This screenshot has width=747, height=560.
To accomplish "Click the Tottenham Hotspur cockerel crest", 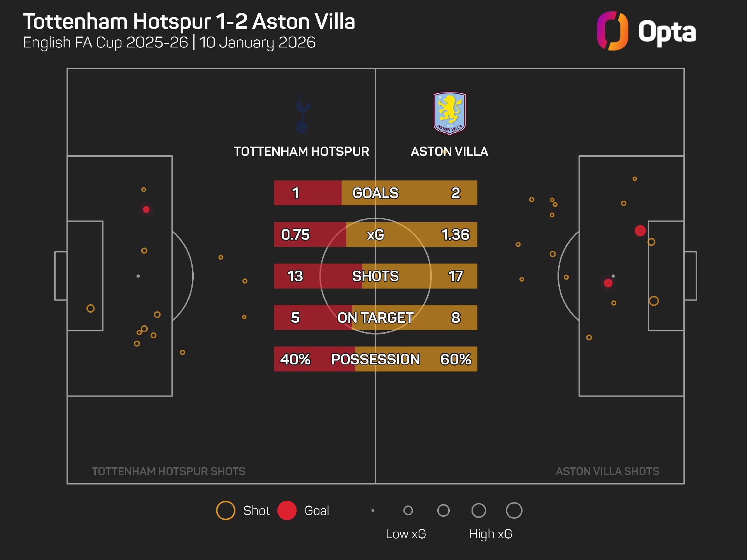I will [302, 114].
